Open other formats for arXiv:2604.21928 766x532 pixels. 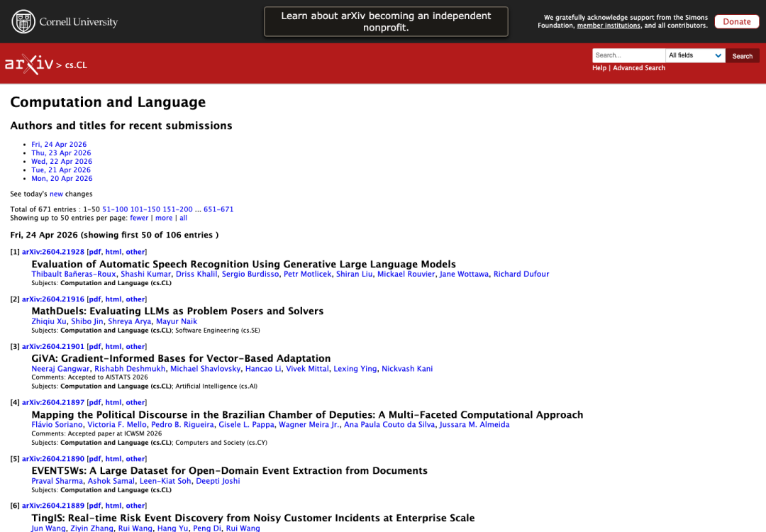tap(135, 252)
